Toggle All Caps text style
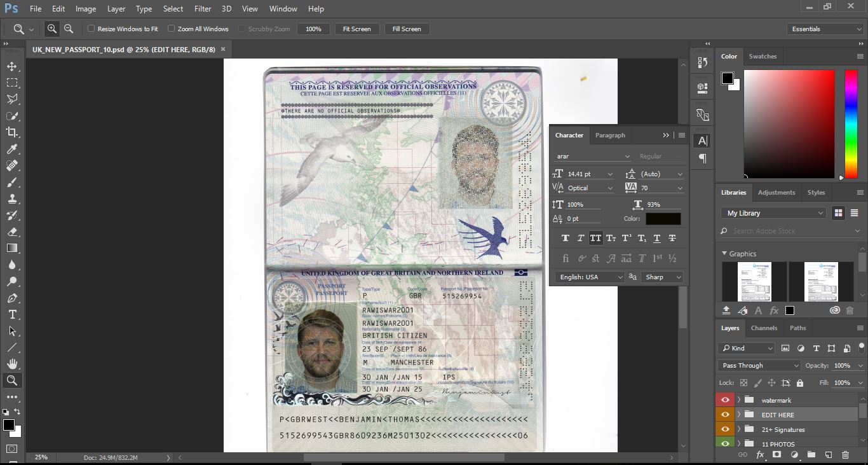This screenshot has width=868, height=465. click(596, 239)
